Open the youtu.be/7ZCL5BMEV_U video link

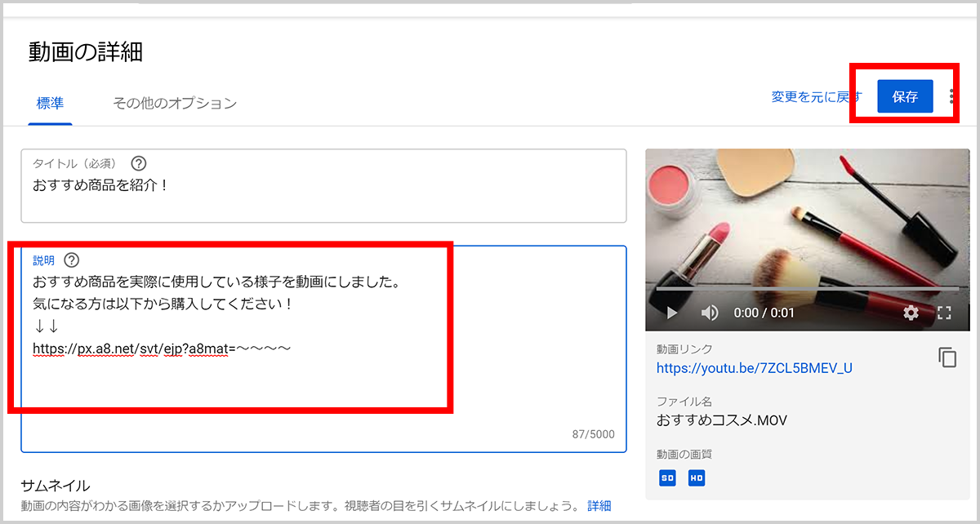[x=755, y=368]
